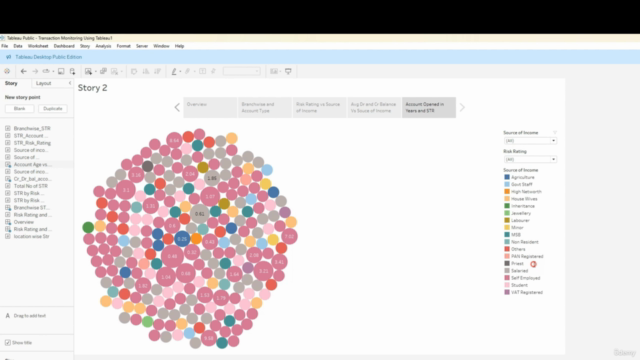
Task: Click the Swap rows and columns icon
Action: tap(134, 71)
